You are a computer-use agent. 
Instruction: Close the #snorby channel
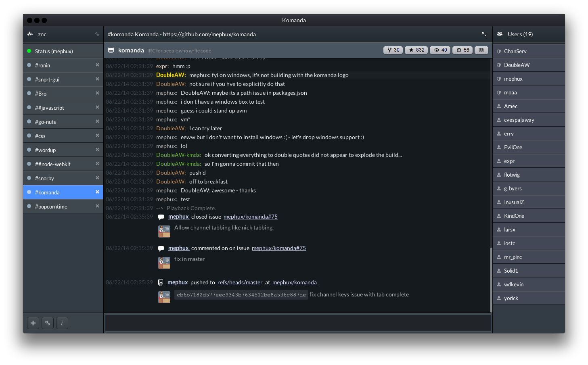[x=97, y=178]
